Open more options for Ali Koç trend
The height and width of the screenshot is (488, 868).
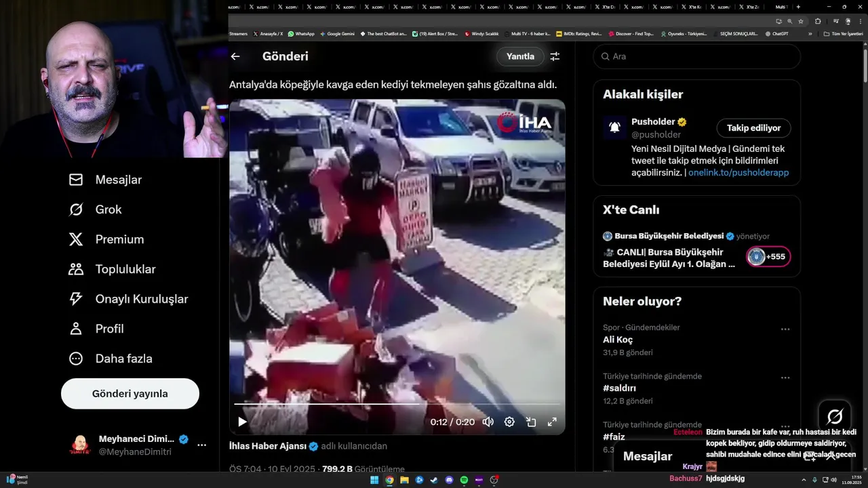click(x=785, y=329)
